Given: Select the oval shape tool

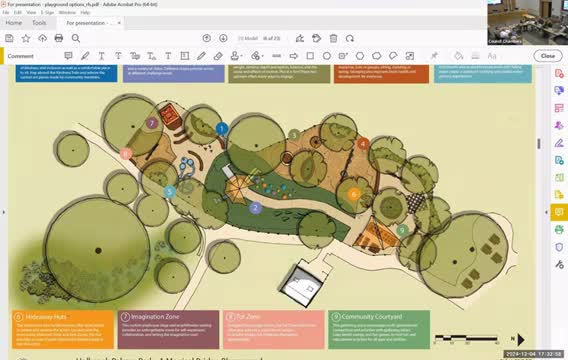Looking at the screenshot, I should coord(327,56).
